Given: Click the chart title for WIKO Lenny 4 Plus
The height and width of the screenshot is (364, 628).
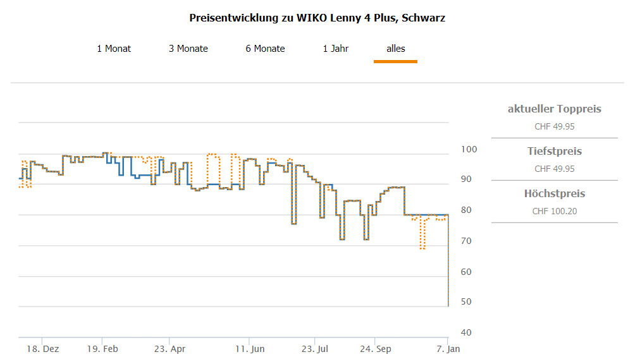Looking at the screenshot, I should pos(317,18).
